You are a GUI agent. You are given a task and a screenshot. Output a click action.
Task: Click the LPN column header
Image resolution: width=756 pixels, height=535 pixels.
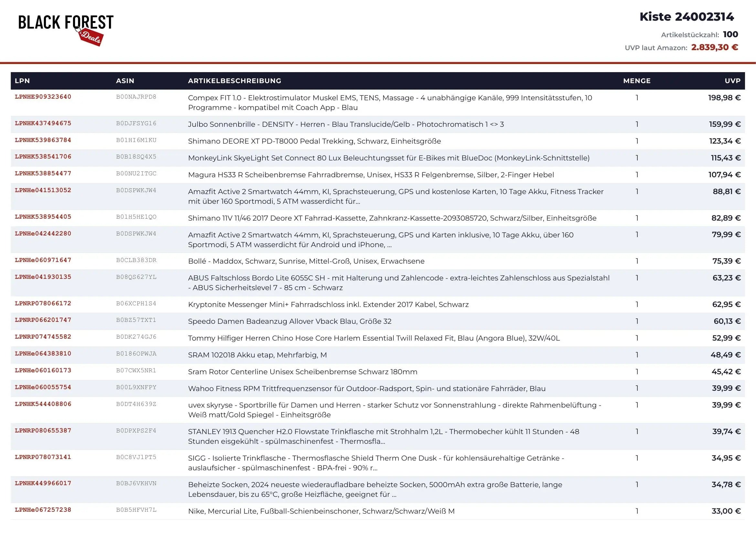pyautogui.click(x=22, y=81)
